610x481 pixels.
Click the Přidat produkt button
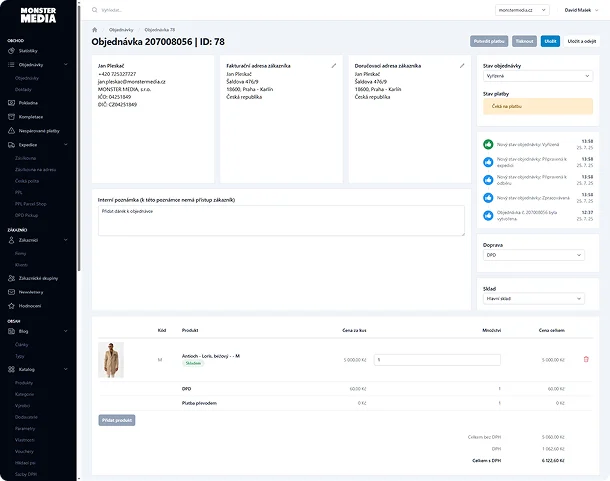[117, 420]
